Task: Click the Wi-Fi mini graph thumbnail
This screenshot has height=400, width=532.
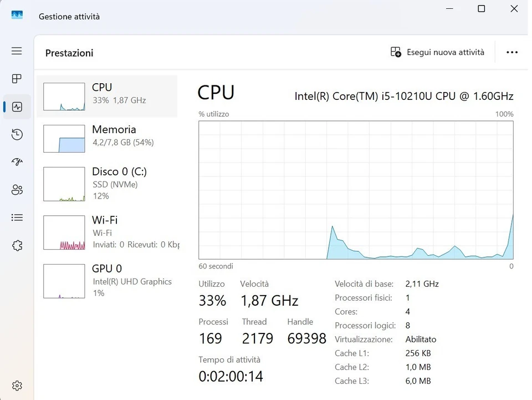Action: (64, 232)
